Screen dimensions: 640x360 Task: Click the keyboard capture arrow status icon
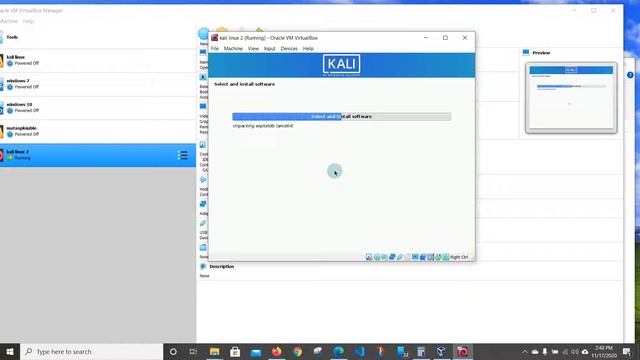(x=446, y=257)
